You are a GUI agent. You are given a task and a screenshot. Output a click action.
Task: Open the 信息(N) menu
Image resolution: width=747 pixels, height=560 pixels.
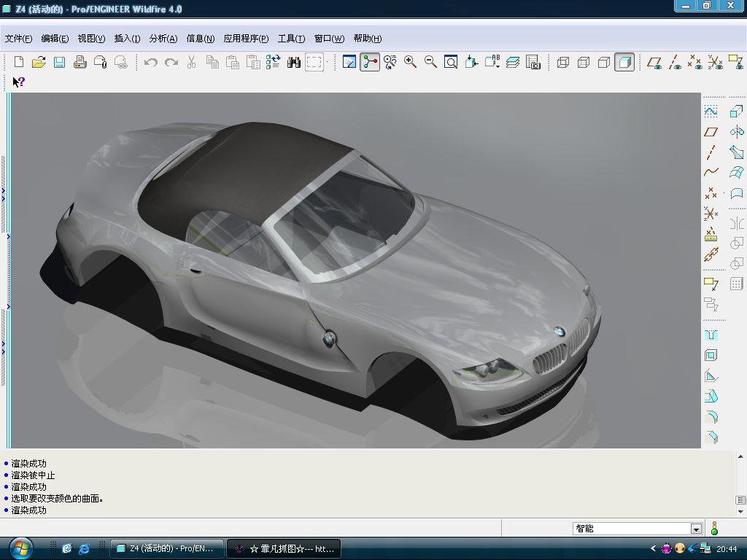(x=201, y=39)
